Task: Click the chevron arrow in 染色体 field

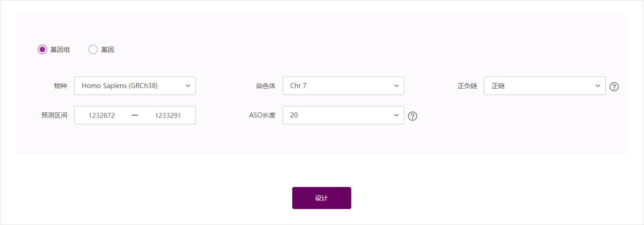Action: click(396, 86)
